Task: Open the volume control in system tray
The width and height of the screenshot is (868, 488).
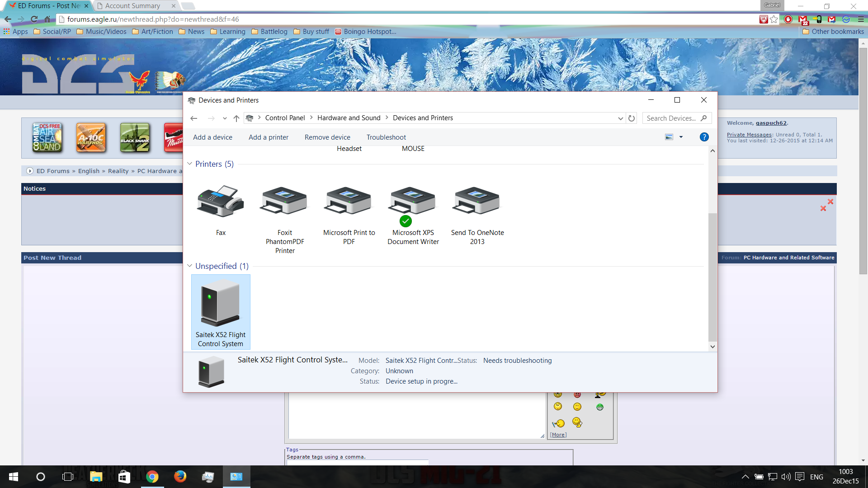Action: (x=786, y=477)
